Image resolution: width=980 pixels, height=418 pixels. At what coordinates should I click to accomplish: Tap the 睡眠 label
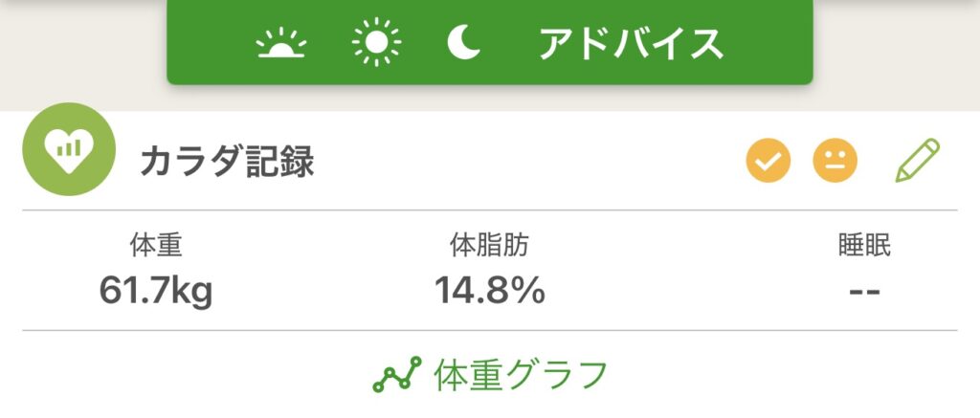[x=864, y=246]
